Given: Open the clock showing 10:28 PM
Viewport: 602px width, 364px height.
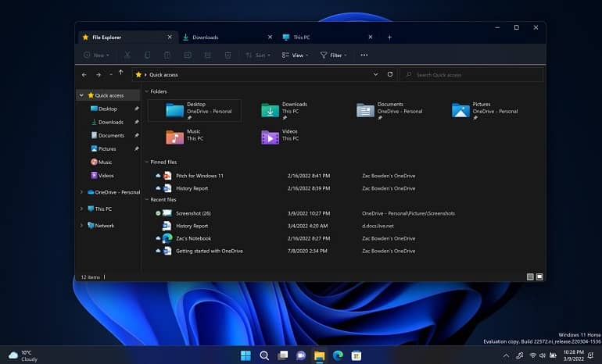Looking at the screenshot, I should click(x=574, y=355).
